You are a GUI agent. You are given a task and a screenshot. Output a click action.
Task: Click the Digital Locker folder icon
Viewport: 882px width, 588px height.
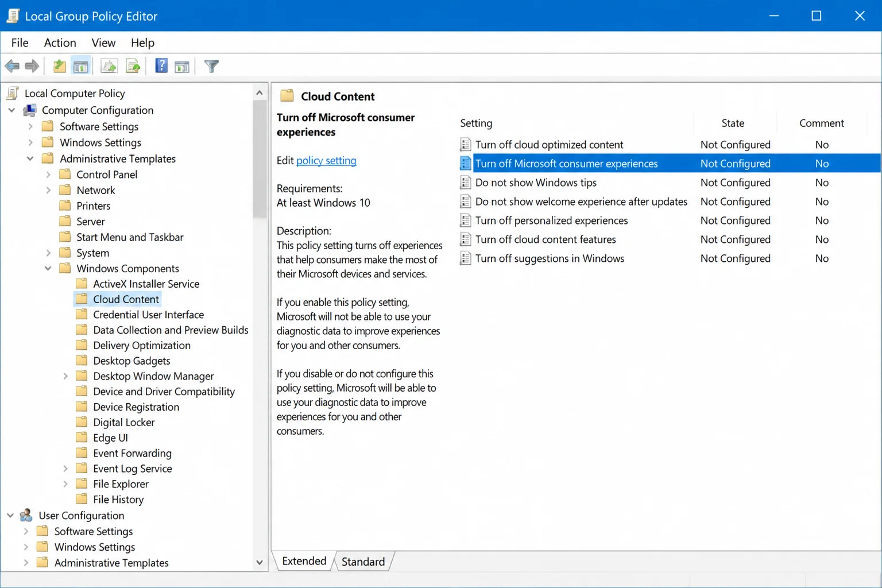pos(82,422)
